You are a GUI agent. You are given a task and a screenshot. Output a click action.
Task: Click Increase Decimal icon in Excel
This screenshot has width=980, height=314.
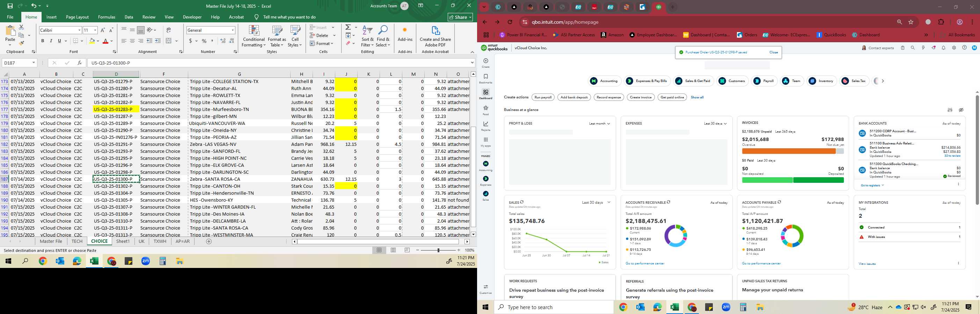click(223, 41)
